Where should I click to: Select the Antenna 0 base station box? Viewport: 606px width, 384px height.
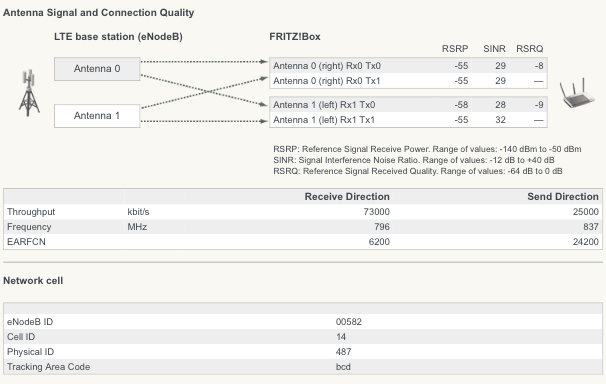(x=97, y=69)
